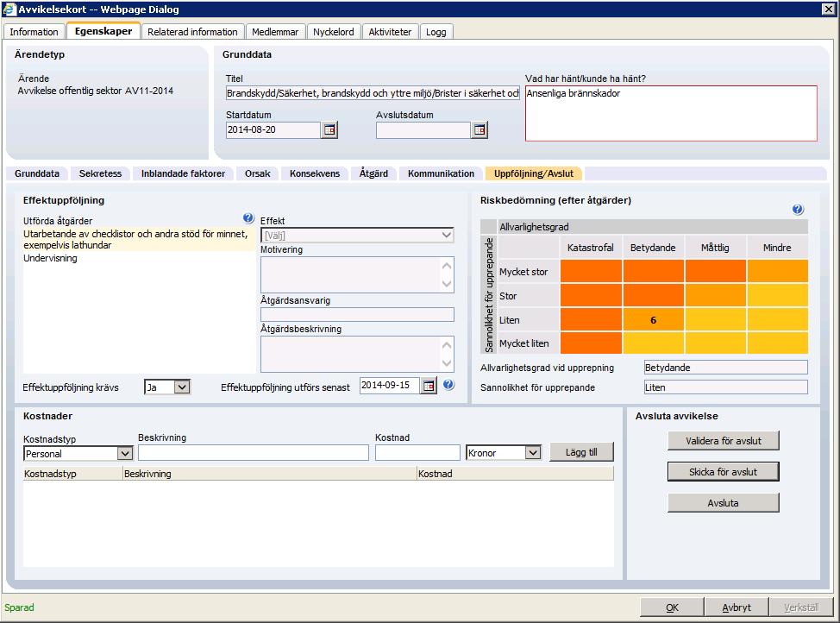Click the Åtgärdsbeskrivning text area
840x623 pixels.
click(x=357, y=354)
